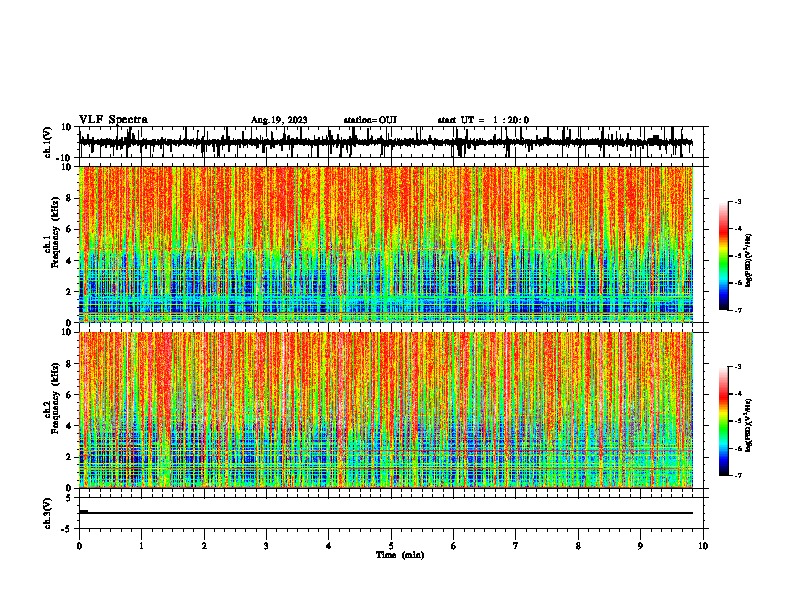Viewport: 792px width, 612px height.
Task: Click the flat ch.3 voltage trace line
Action: click(386, 513)
